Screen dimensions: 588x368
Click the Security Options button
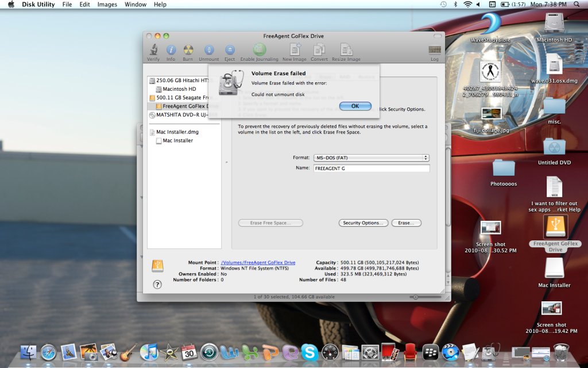(x=363, y=223)
